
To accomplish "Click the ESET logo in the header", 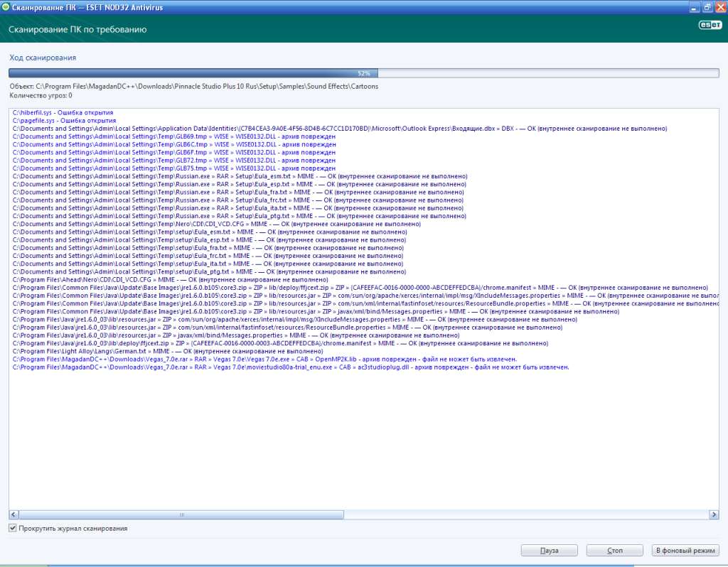I will [707, 25].
